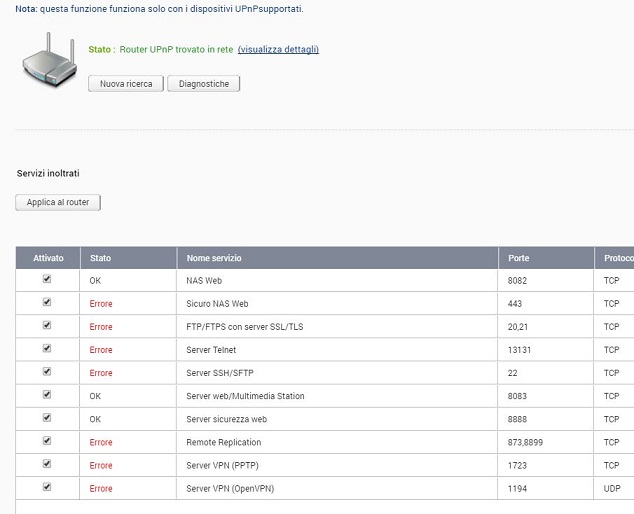Screen dimensions: 634x514
Task: Toggle the Server Telnet checkbox
Action: [x=46, y=349]
